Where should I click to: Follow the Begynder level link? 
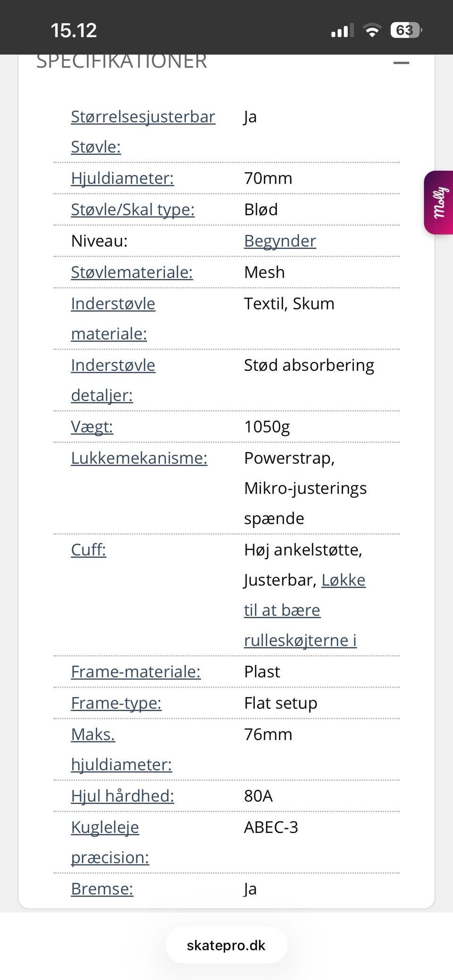[x=280, y=241]
